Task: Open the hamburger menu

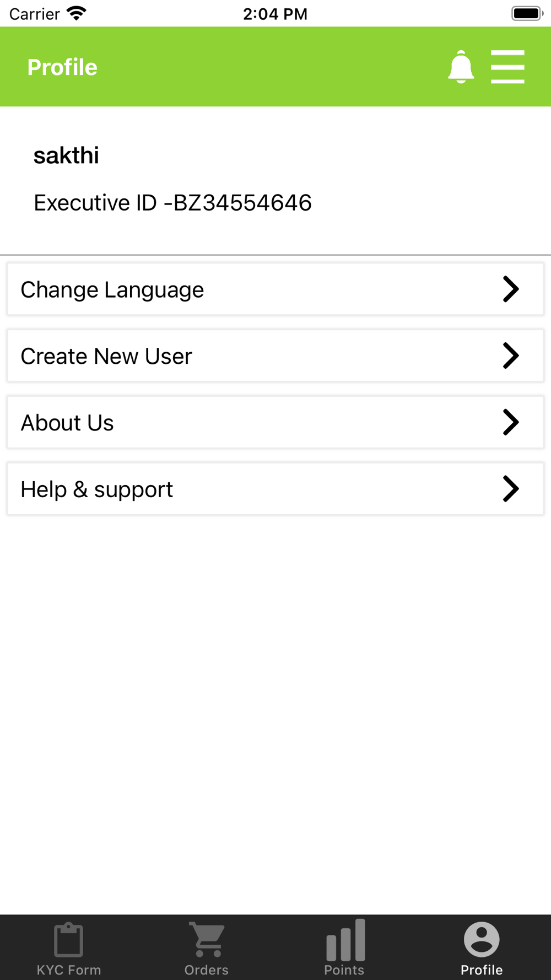Action: [x=507, y=67]
